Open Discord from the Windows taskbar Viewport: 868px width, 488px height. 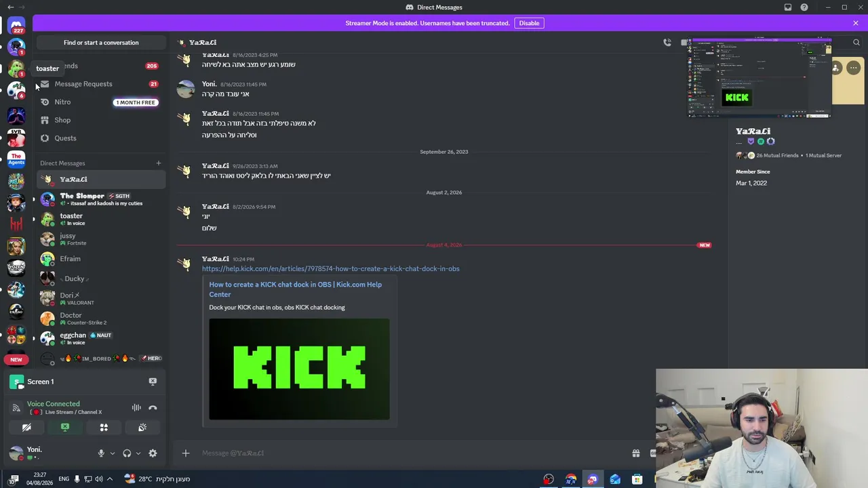coord(593,479)
